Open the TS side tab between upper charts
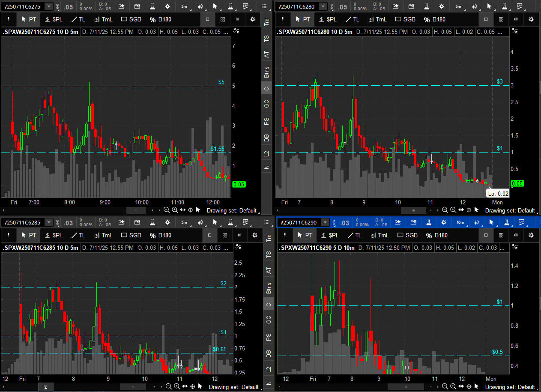The width and height of the screenshot is (541, 392). click(x=267, y=38)
